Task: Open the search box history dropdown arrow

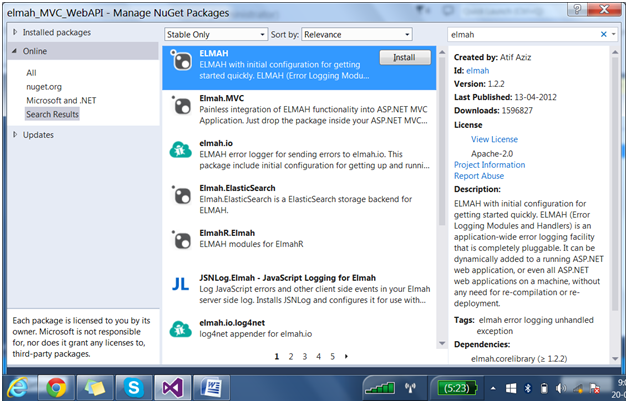Action: pos(613,35)
